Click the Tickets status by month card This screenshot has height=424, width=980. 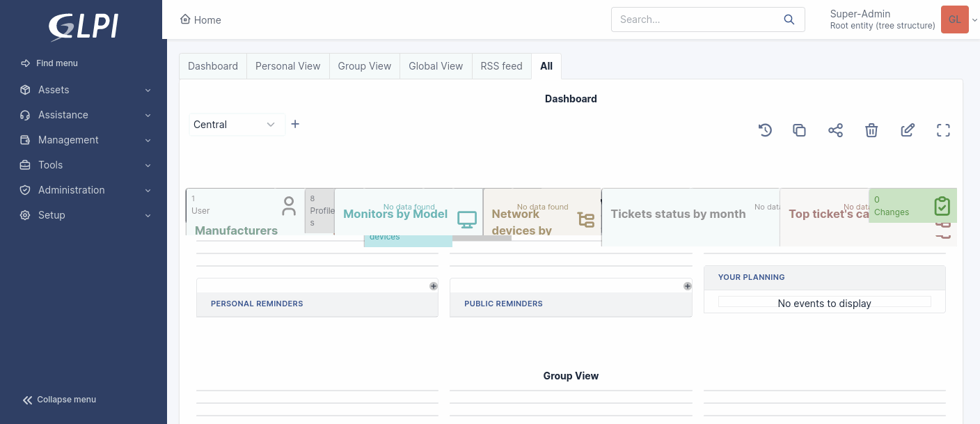click(x=690, y=217)
